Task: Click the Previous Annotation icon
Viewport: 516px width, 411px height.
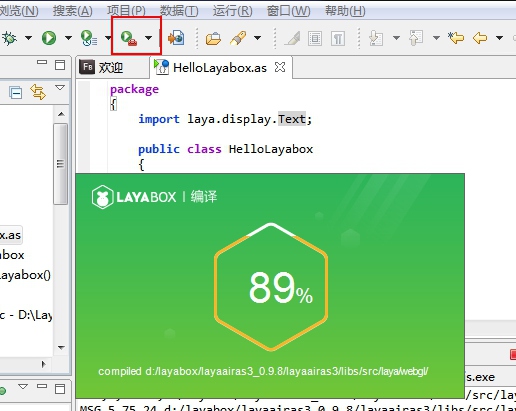Action: pyautogui.click(x=416, y=38)
